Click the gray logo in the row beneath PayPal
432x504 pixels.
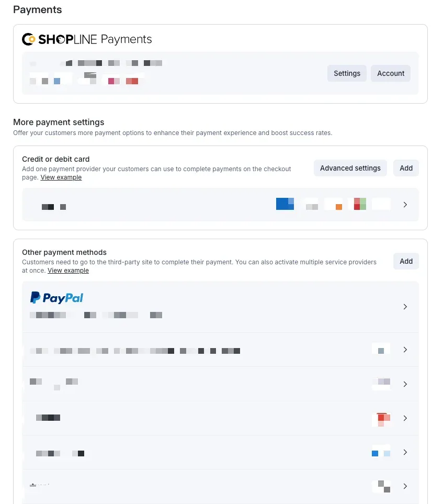click(x=381, y=350)
